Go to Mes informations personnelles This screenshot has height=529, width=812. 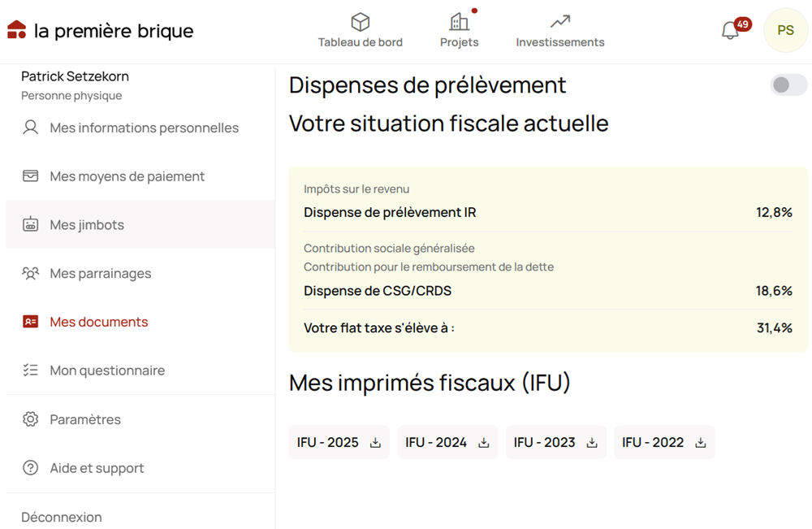point(140,128)
